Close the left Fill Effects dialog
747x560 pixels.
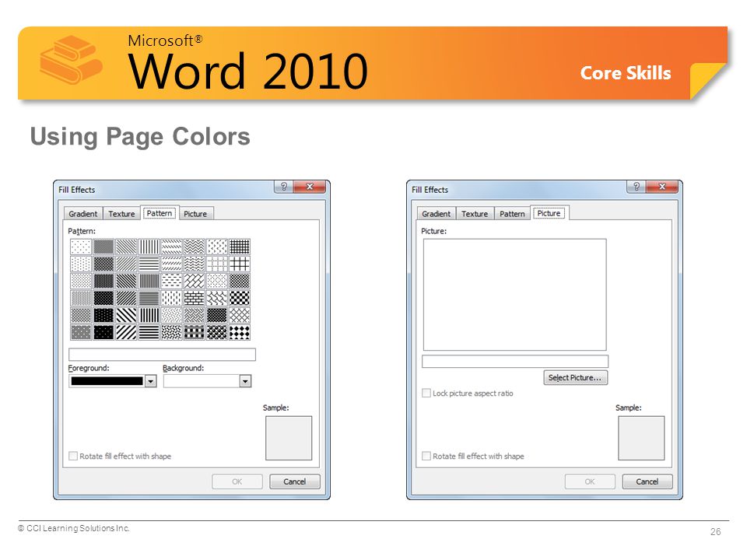pos(309,187)
